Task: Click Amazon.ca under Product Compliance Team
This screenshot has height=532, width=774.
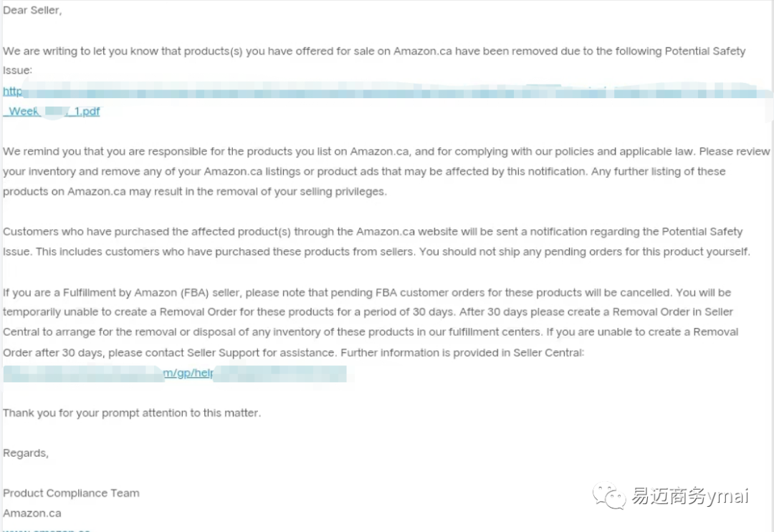Action: pos(32,513)
